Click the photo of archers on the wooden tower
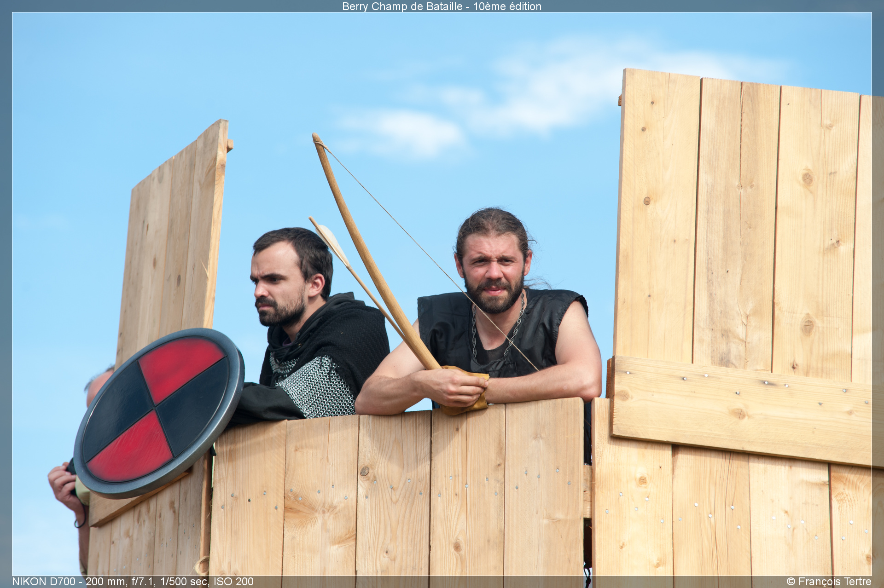The height and width of the screenshot is (588, 884). 442,294
